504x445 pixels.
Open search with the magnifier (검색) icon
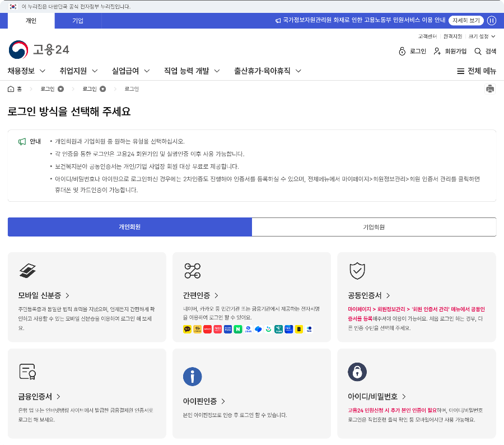pos(479,51)
